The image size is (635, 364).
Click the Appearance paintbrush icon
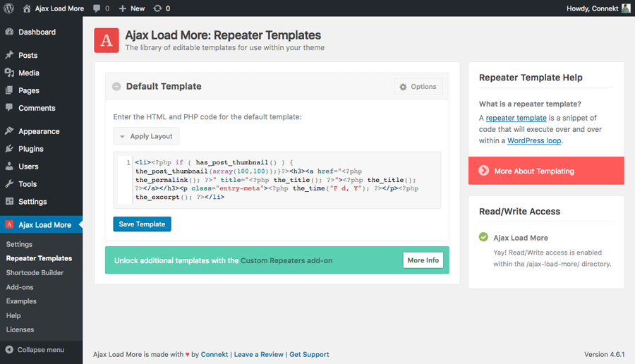tap(9, 131)
